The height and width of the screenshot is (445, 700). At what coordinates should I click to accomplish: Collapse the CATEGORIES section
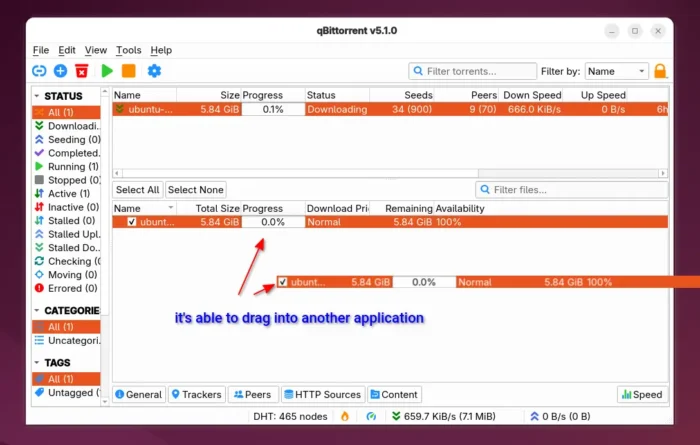[37, 310]
